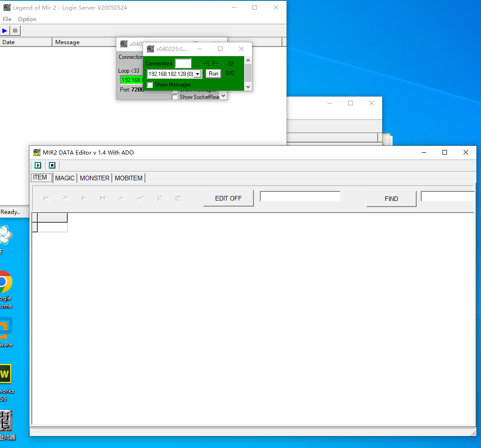
Task: Click the Date column header
Action: (x=26, y=42)
